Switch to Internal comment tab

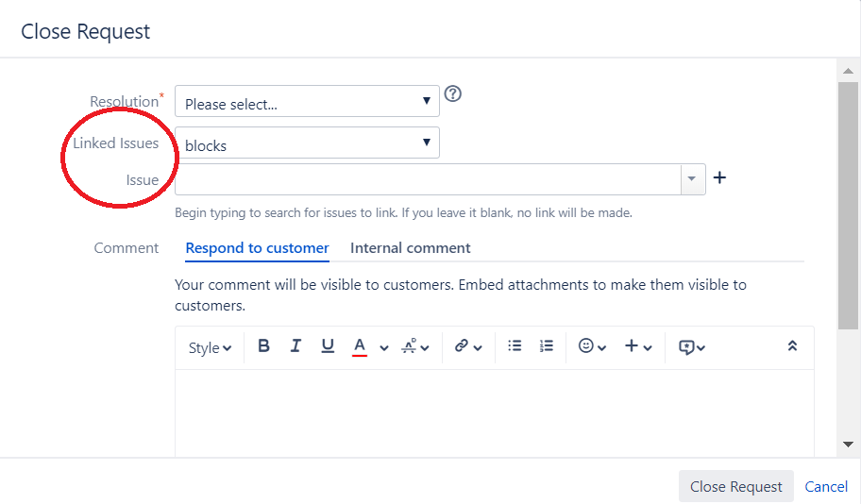pos(410,248)
